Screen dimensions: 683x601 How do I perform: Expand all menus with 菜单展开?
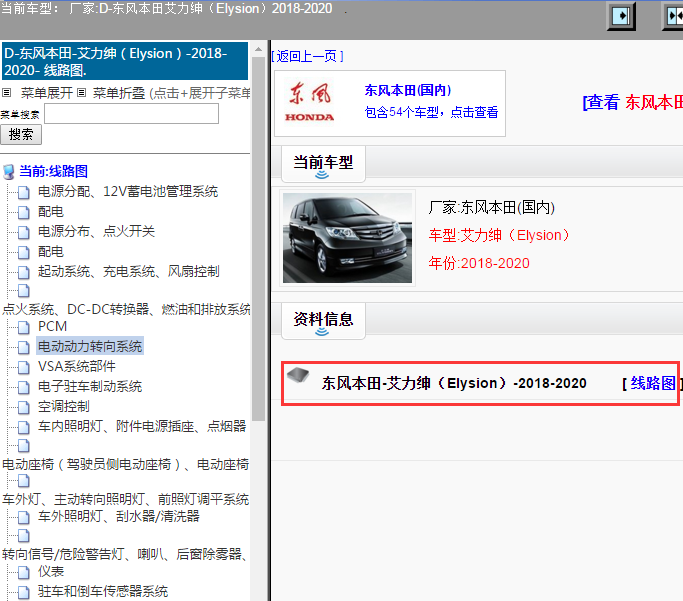tap(47, 93)
